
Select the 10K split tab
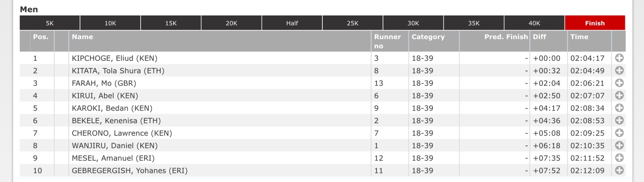tap(110, 23)
